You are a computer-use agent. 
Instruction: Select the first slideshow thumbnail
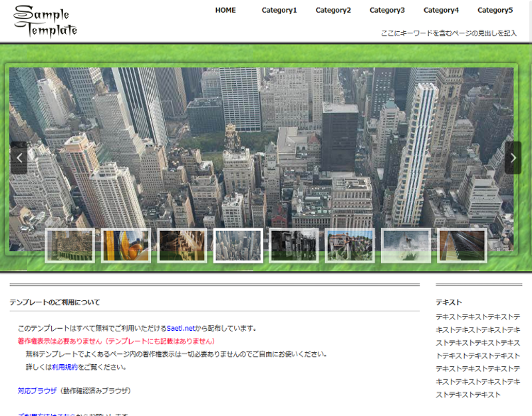(x=70, y=246)
